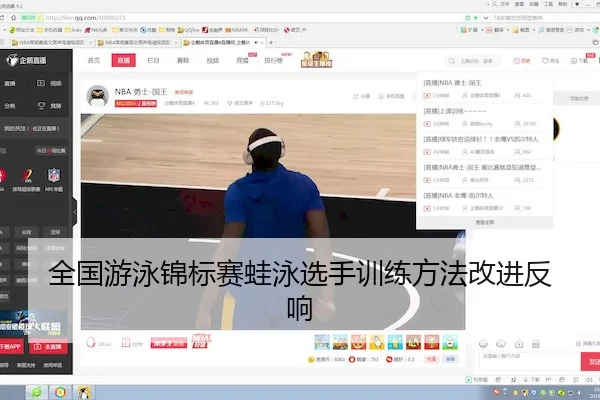Open QQ penguin in Windows taskbar
The height and width of the screenshot is (400, 600).
pos(84,392)
